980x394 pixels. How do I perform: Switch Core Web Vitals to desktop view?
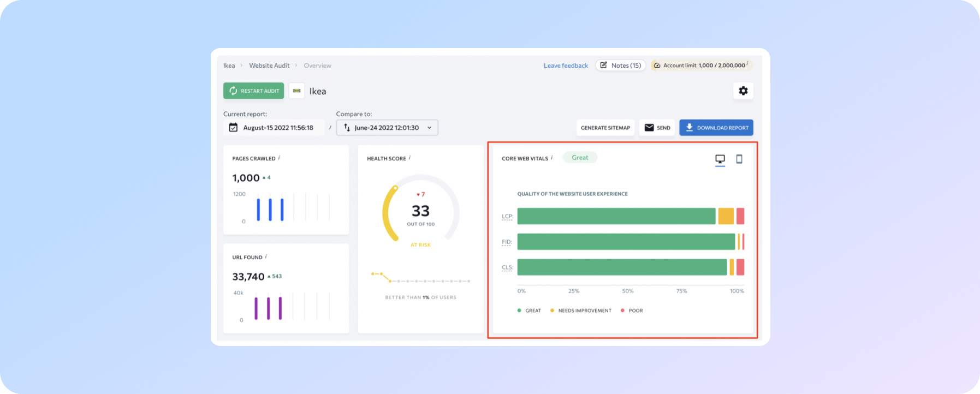point(720,159)
